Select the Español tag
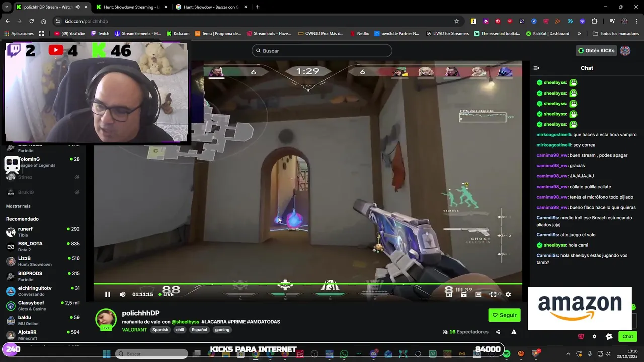Screen dimensions: 644x362 point(199,330)
